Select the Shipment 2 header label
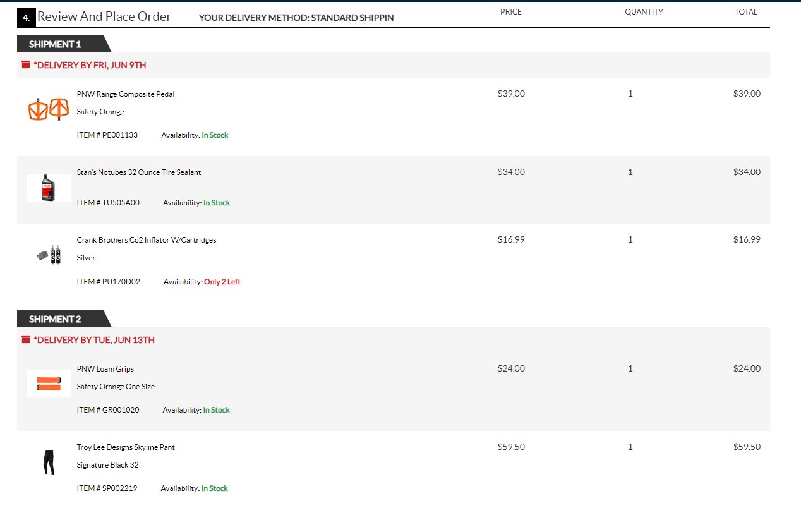 pyautogui.click(x=55, y=319)
